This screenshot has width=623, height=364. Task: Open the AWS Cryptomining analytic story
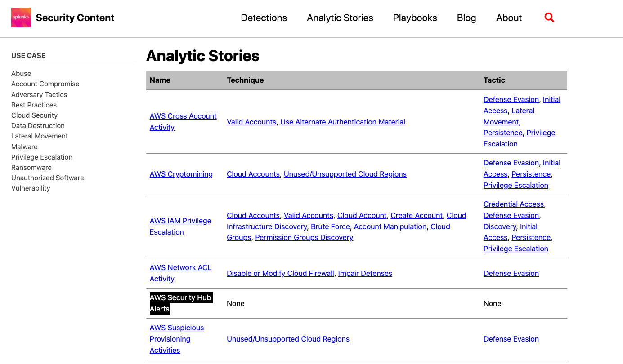pyautogui.click(x=181, y=174)
